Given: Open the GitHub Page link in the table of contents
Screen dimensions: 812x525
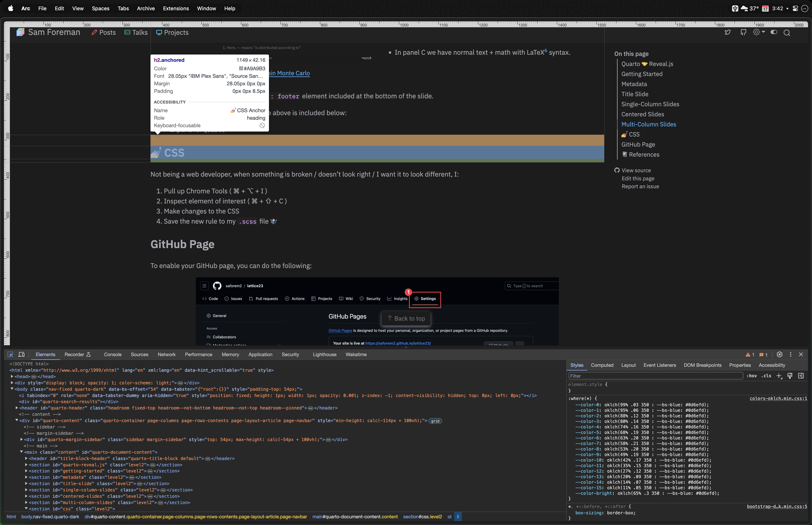Looking at the screenshot, I should tap(638, 145).
